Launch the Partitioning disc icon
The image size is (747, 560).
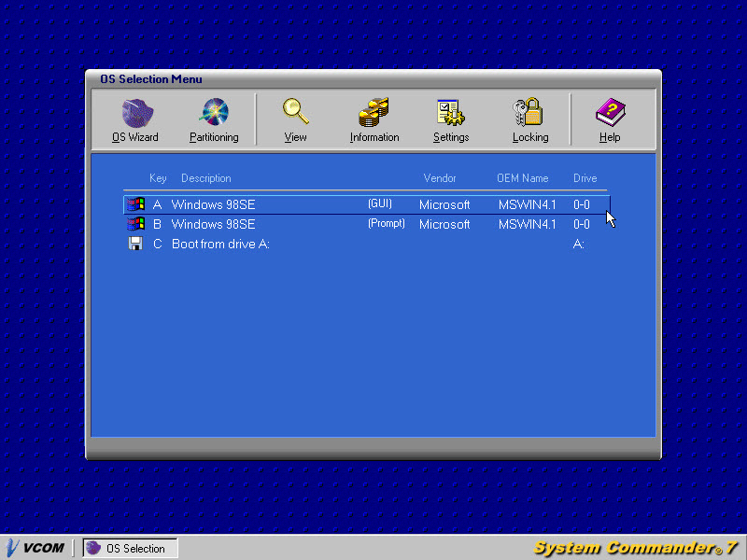tap(214, 114)
